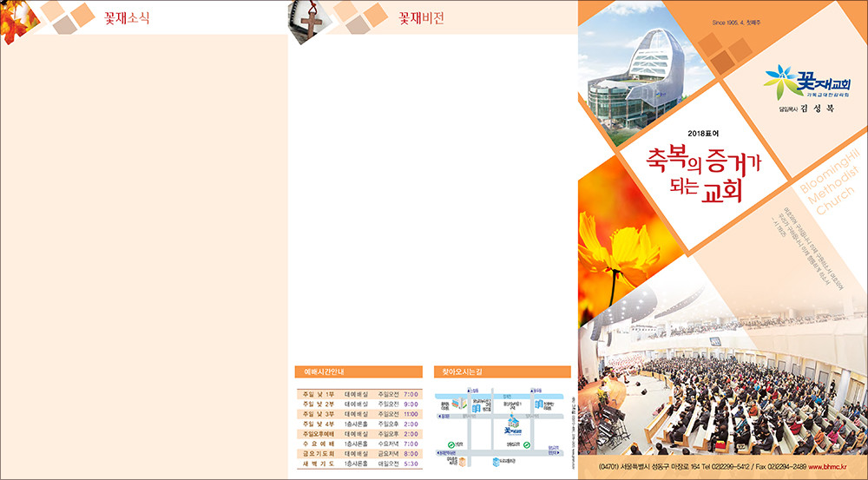Click the 금요기도회 schedule row

click(x=358, y=453)
